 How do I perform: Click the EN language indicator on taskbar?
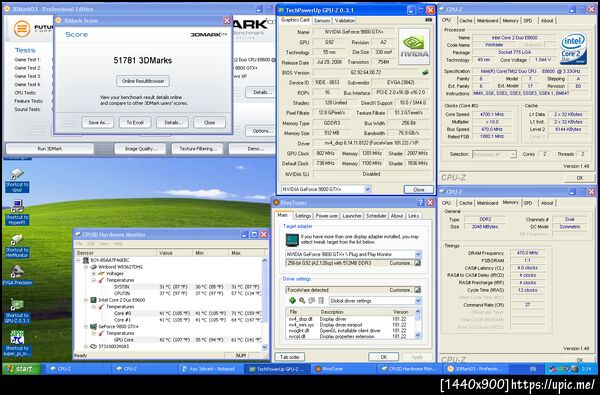pyautogui.click(x=533, y=369)
